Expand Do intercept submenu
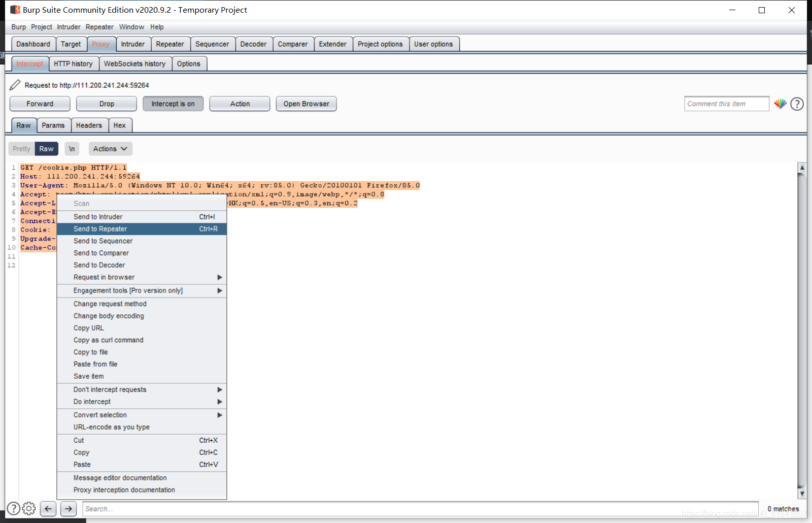This screenshot has width=812, height=523. tap(142, 402)
